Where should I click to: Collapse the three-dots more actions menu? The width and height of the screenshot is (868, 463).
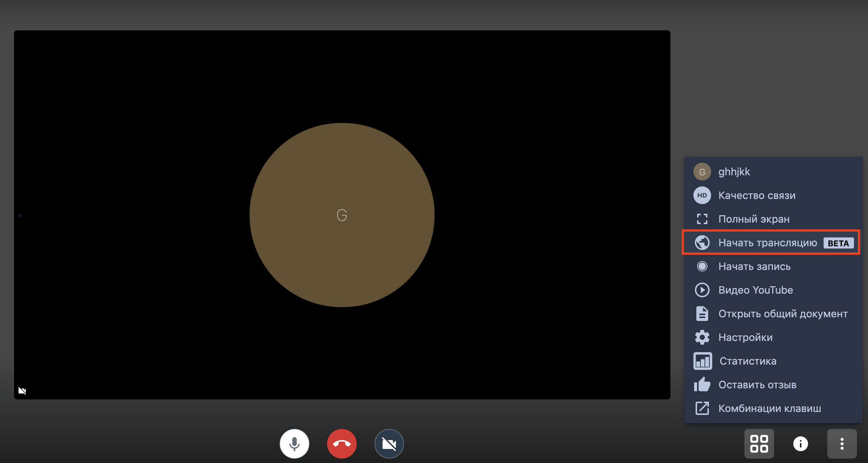842,443
